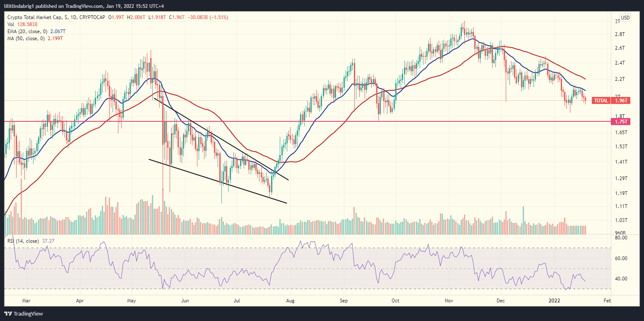The height and width of the screenshot is (321, 644).
Task: Click the 2.8T price scale label
Action: (620, 34)
